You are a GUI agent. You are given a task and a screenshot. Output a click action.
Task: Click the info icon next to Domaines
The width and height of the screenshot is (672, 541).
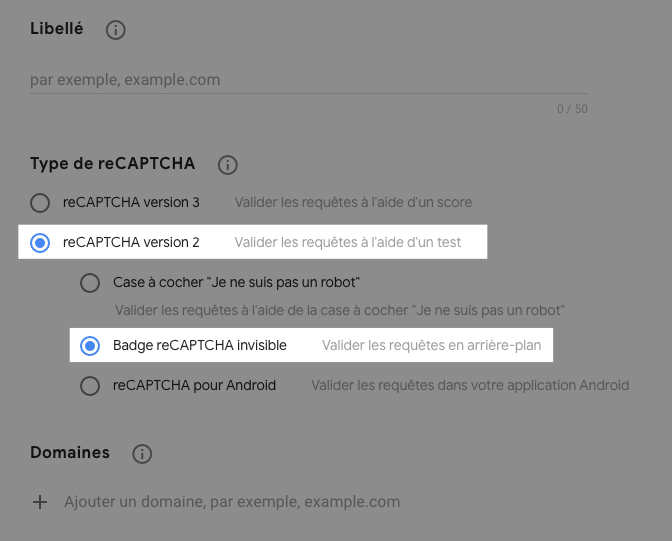pos(142,454)
